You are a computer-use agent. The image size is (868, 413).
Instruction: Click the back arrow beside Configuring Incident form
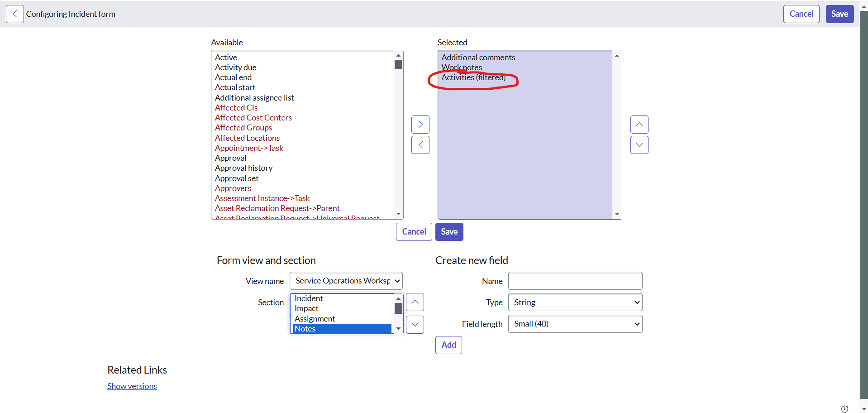(14, 14)
